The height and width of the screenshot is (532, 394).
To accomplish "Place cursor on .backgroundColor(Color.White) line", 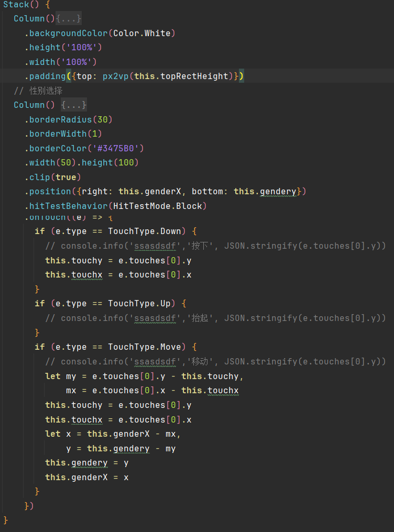I will [100, 34].
